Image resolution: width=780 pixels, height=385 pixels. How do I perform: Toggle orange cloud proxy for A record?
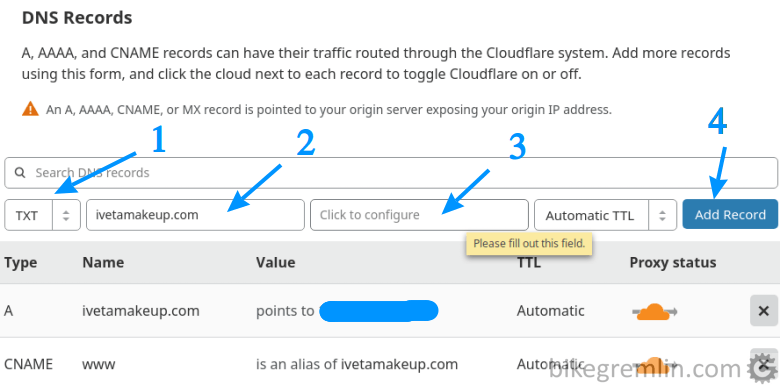(x=655, y=311)
